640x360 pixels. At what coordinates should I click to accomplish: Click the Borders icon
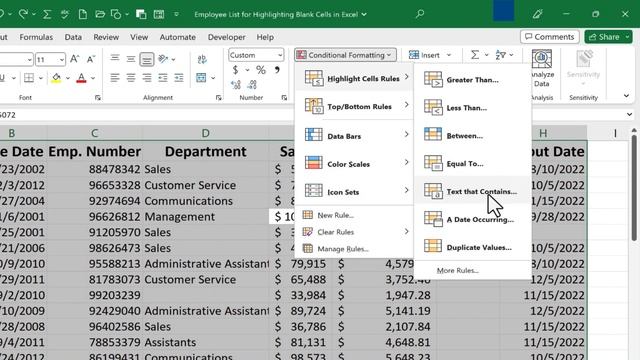[x=29, y=78]
